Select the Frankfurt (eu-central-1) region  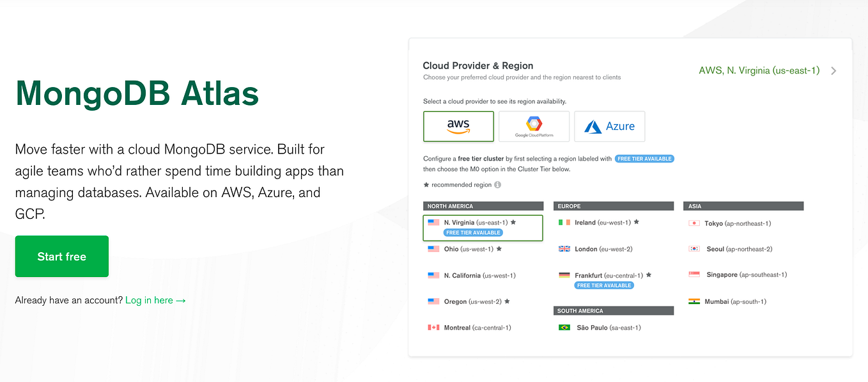pos(605,275)
